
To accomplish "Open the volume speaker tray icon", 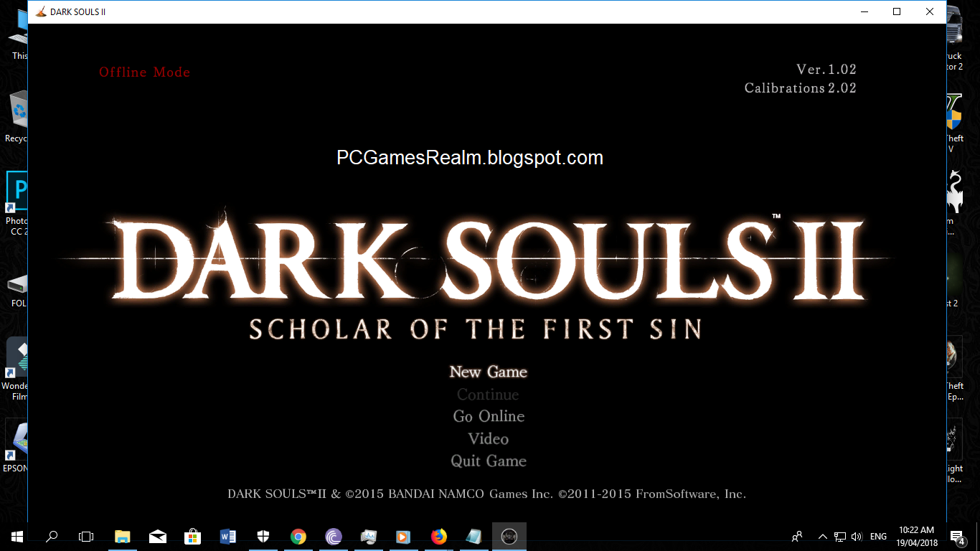I will (857, 537).
